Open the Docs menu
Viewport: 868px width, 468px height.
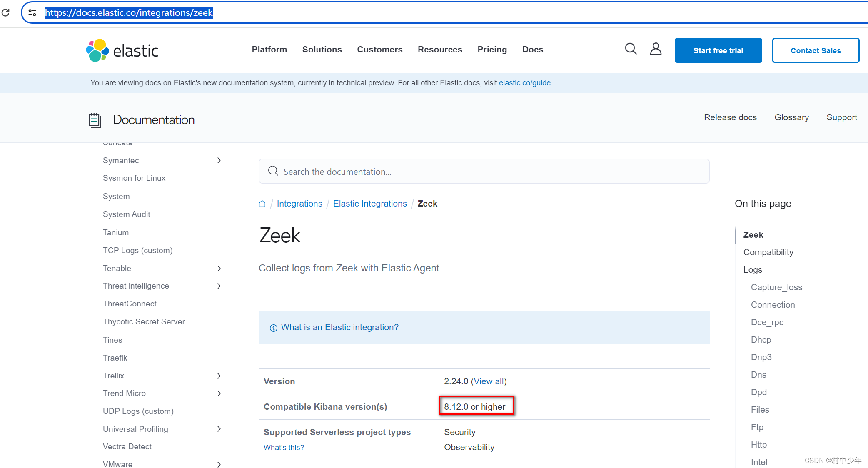pos(533,50)
